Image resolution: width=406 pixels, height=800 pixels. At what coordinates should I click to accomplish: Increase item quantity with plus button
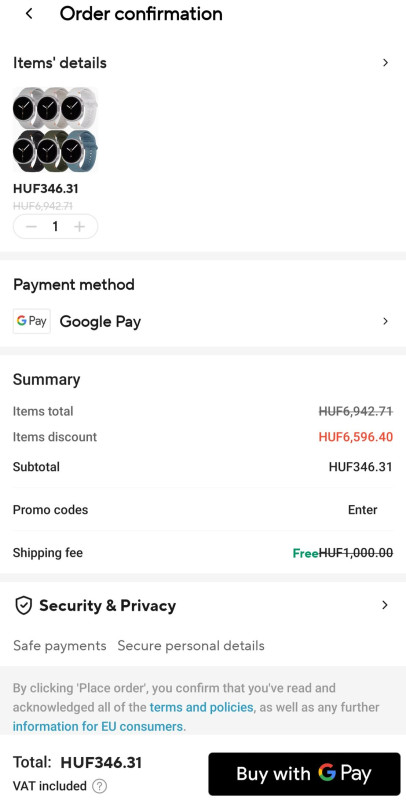[79, 227]
